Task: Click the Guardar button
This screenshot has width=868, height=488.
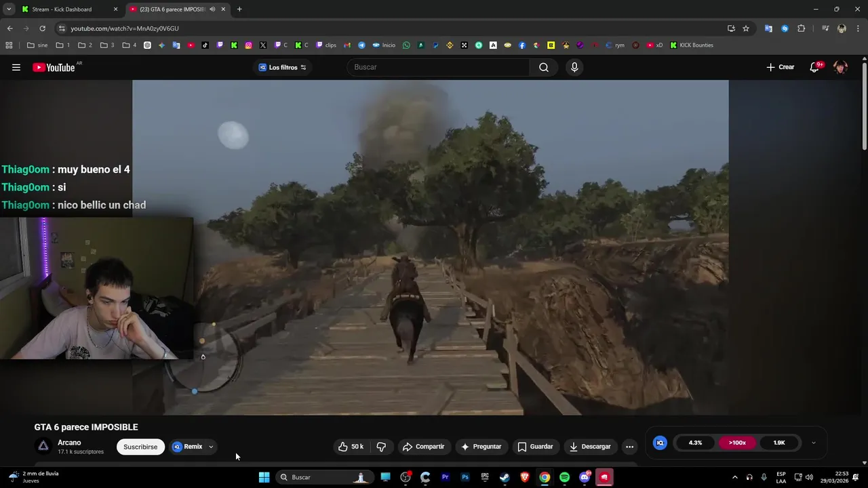Action: coord(536,447)
